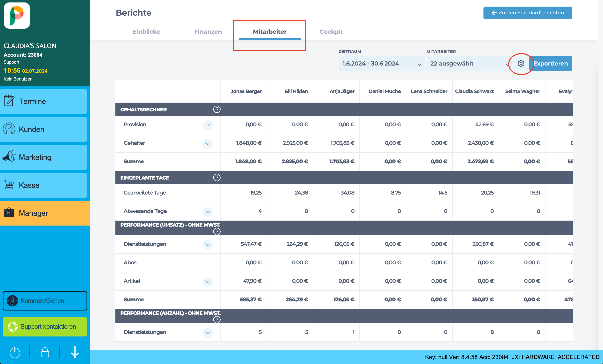Screen dimensions: 603x364
Task: Open report settings gear icon
Action: (x=521, y=64)
